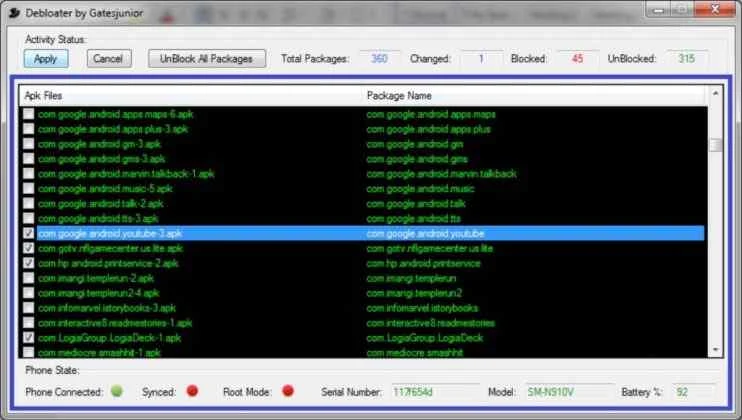Viewport: 742px width, 420px height.
Task: Check the templerun2-4.apk checkbox
Action: coord(28,293)
